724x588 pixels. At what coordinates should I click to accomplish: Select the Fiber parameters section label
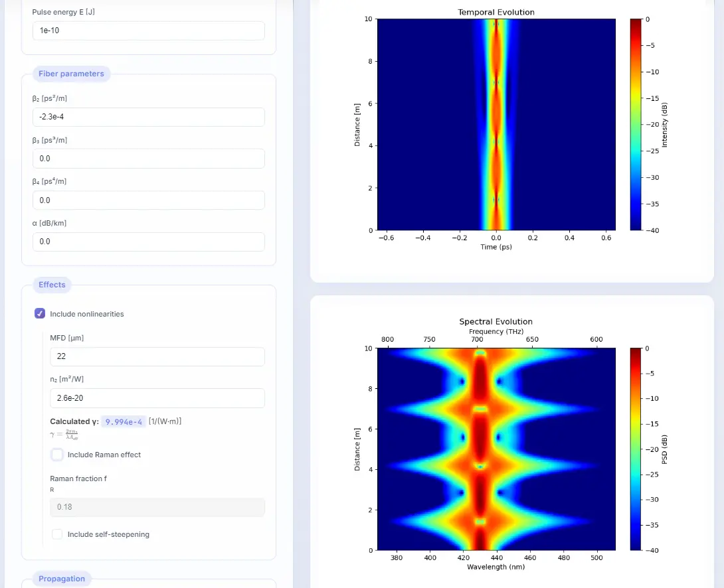pyautogui.click(x=71, y=74)
